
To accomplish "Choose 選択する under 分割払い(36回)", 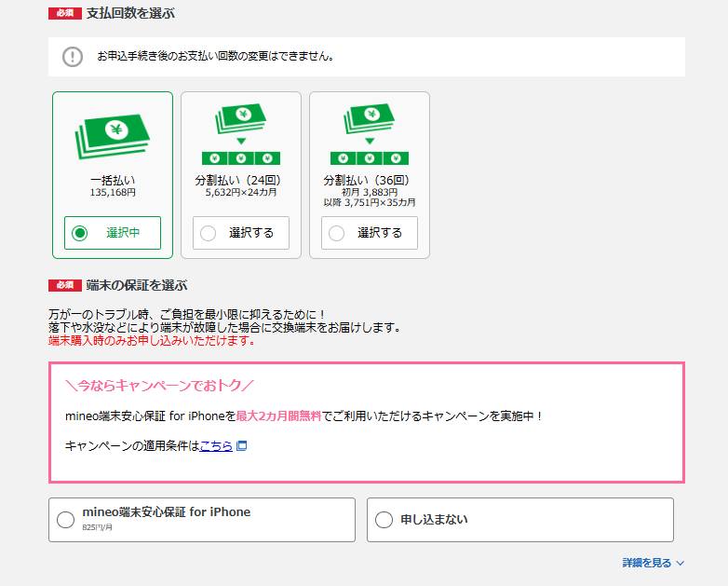I will coord(370,233).
